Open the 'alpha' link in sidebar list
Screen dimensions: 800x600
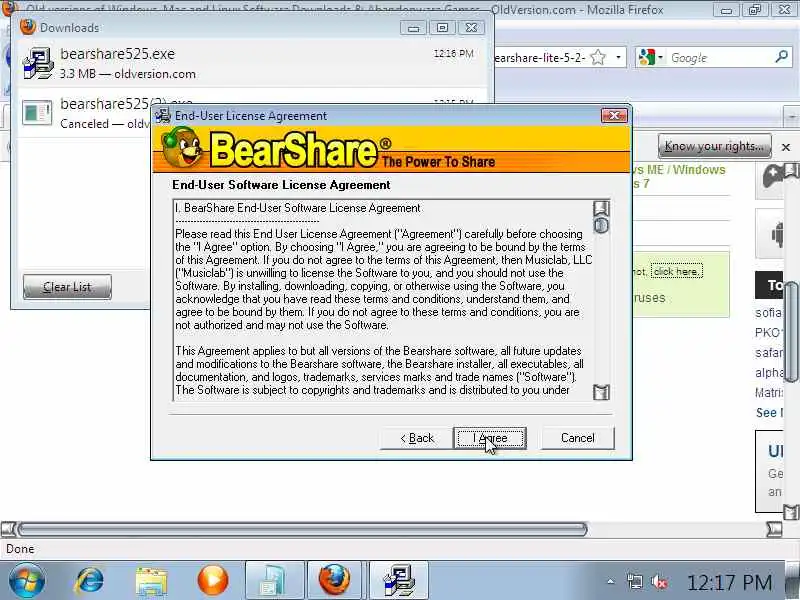point(769,372)
